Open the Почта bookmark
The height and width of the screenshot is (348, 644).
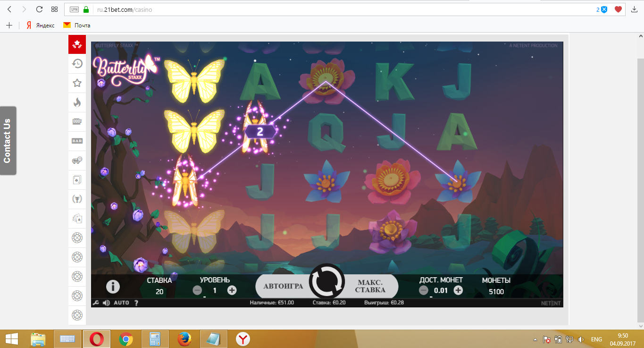pos(77,25)
